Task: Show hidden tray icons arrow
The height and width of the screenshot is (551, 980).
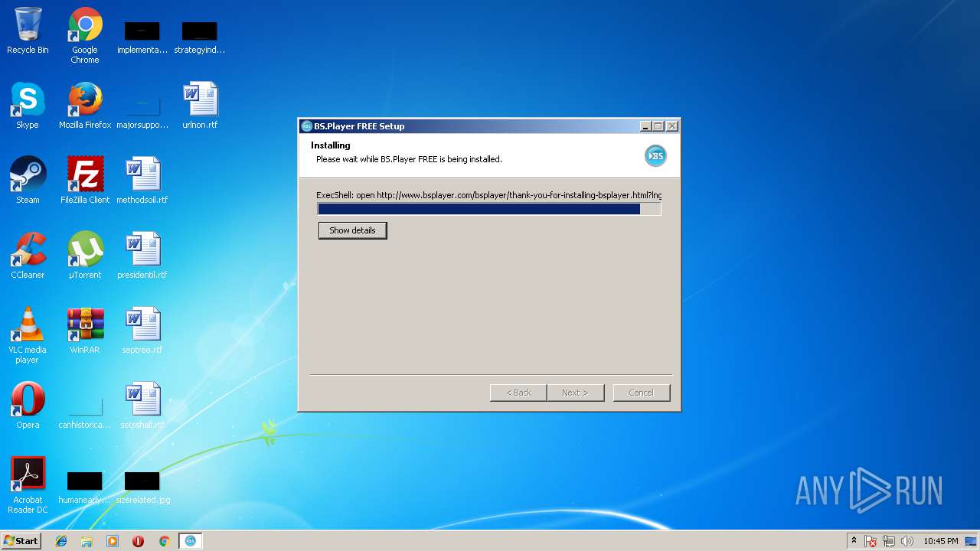Action: [x=854, y=541]
